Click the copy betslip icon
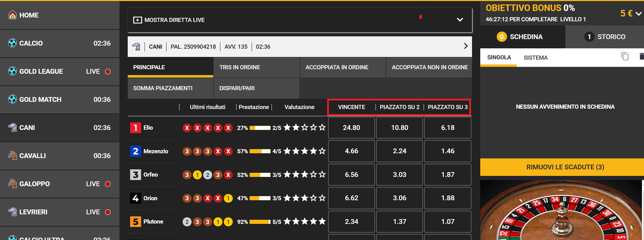 pos(625,57)
